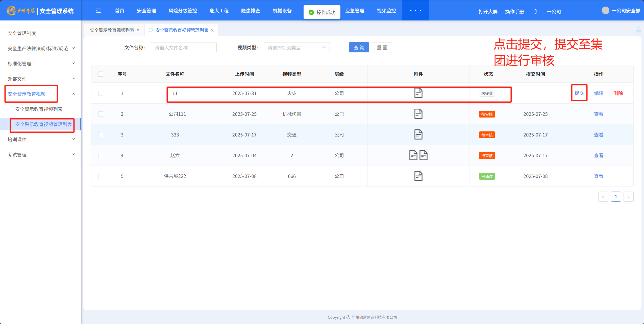Click the 查 询 search button
Viewport: 644px width, 324px height.
point(359,48)
